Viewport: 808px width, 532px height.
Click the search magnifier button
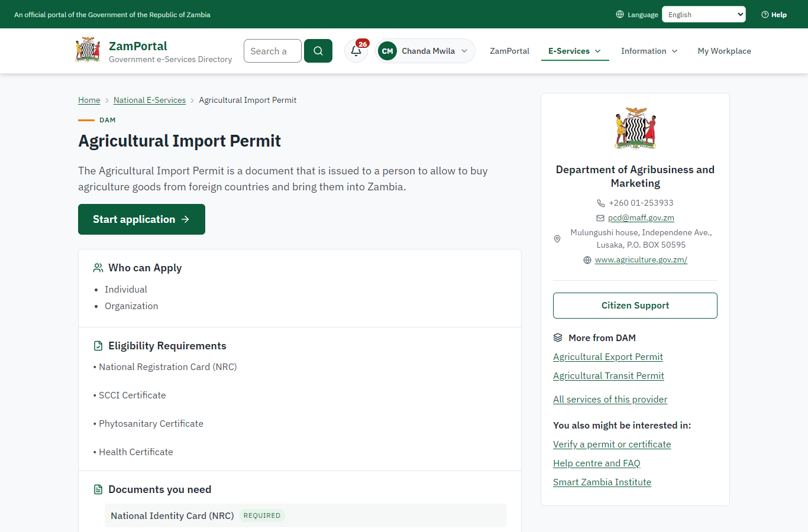318,51
